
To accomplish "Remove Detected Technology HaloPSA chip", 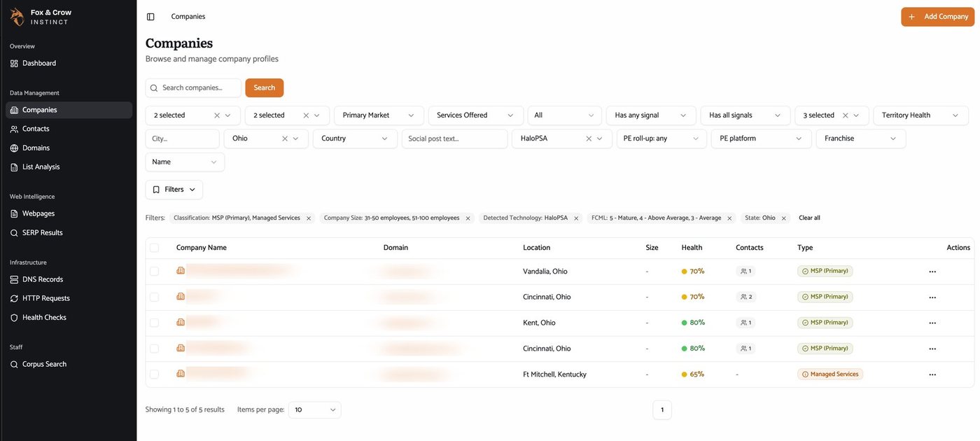I will (x=576, y=218).
